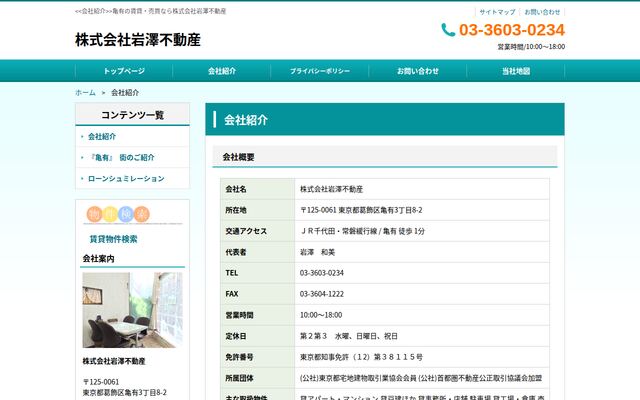Screen dimensions: 640x400
Task: Click the 営業時間 table header cell
Action: [x=258, y=315]
